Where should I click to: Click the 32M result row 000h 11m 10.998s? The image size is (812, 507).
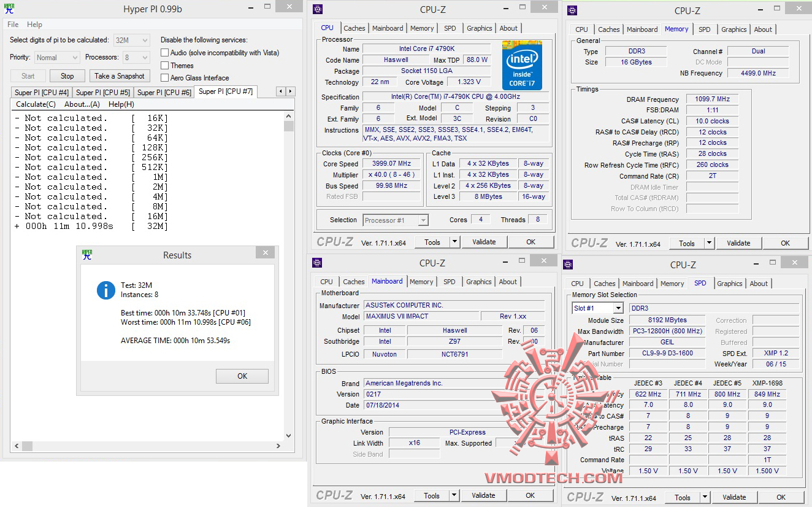[90, 226]
